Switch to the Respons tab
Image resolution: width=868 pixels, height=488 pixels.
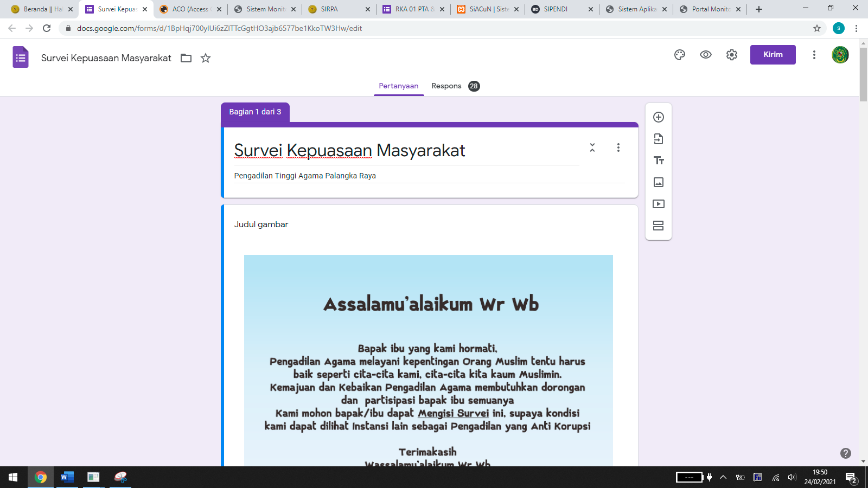coord(446,86)
